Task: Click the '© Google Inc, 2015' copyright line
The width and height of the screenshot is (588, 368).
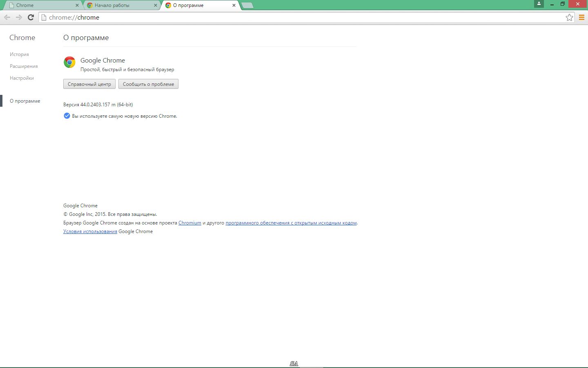Action: point(110,214)
